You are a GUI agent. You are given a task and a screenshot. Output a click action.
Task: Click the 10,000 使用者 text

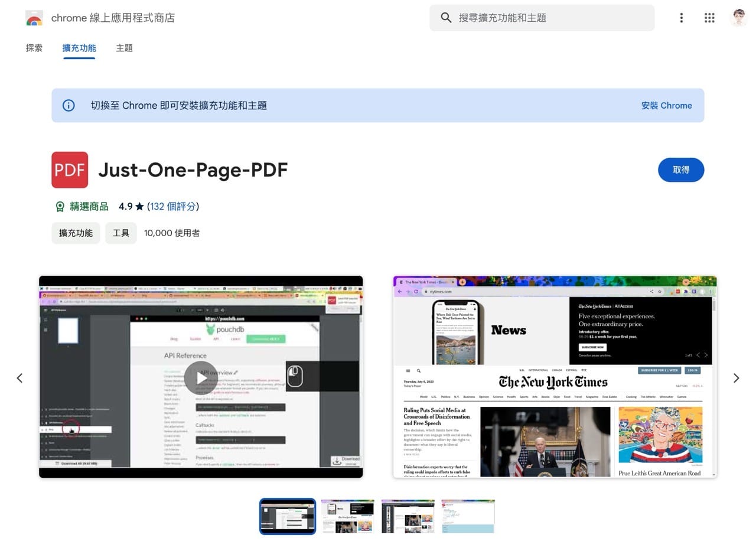coord(172,233)
